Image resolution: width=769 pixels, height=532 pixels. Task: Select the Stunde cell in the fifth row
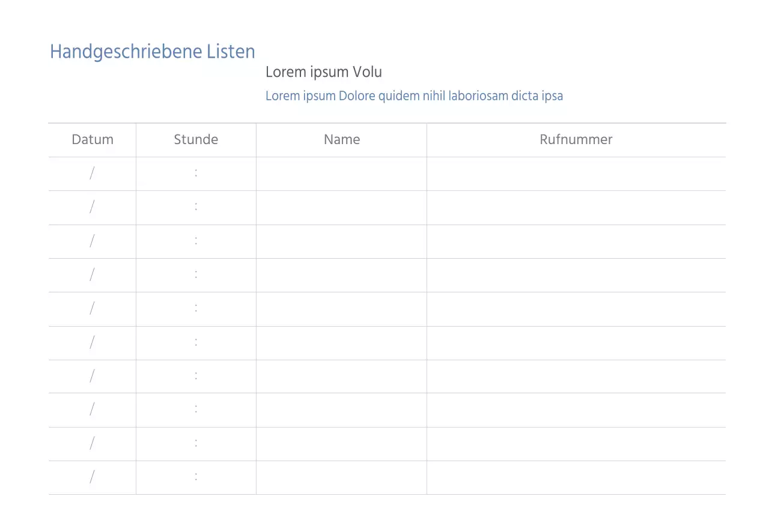pos(196,309)
